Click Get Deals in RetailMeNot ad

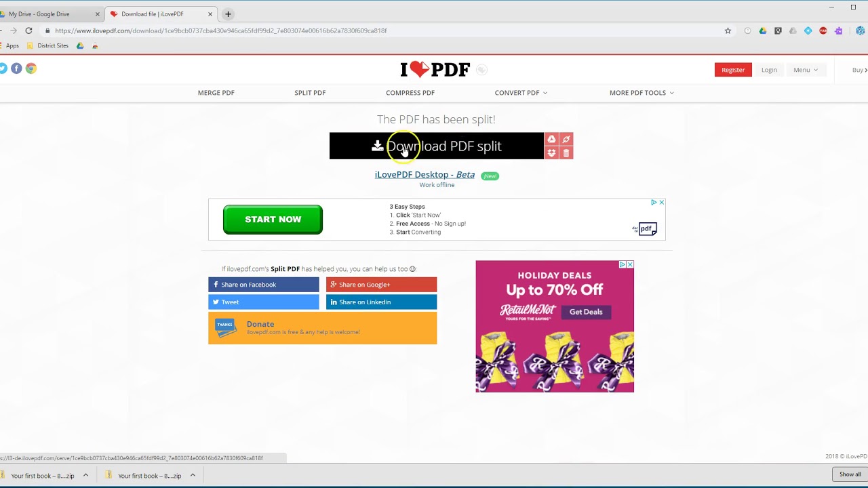pyautogui.click(x=586, y=312)
